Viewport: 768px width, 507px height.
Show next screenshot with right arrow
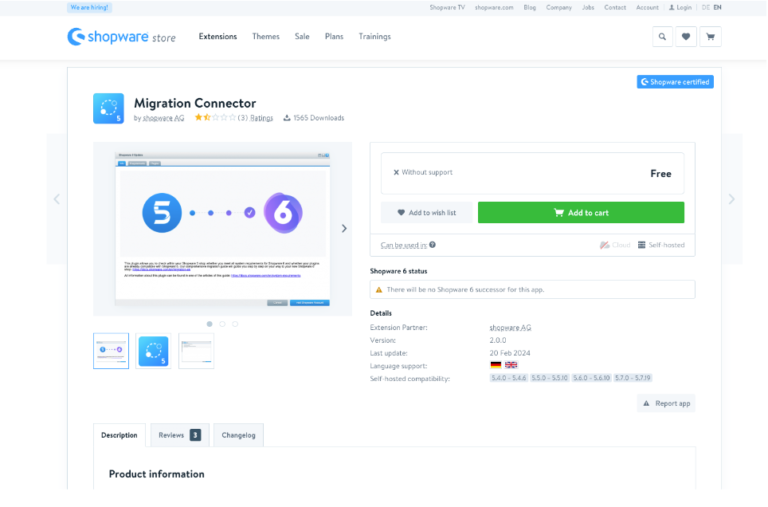tap(344, 228)
